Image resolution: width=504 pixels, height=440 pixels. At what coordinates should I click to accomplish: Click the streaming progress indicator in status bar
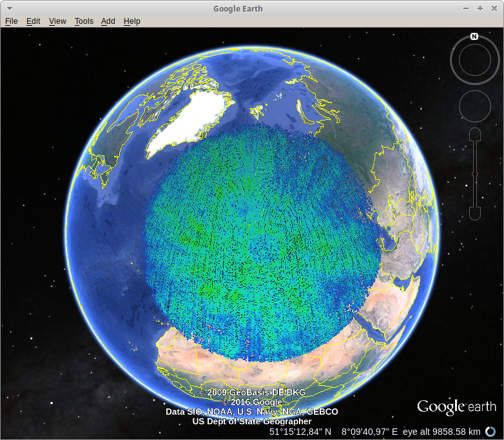point(490,432)
